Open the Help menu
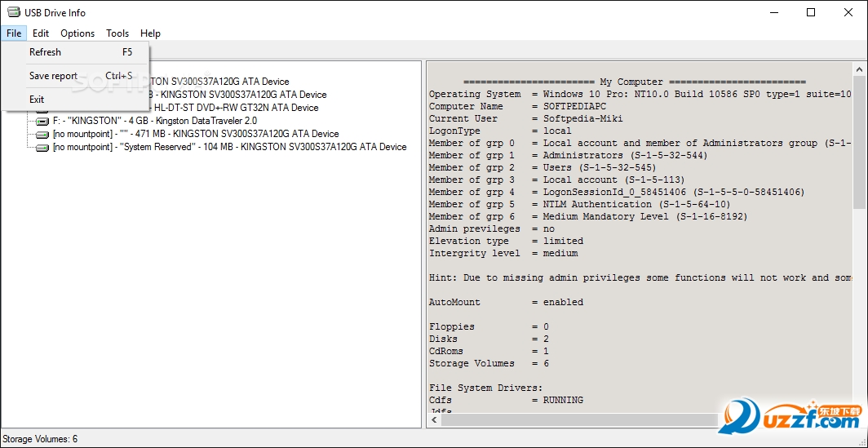Image resolution: width=868 pixels, height=448 pixels. pyautogui.click(x=150, y=33)
